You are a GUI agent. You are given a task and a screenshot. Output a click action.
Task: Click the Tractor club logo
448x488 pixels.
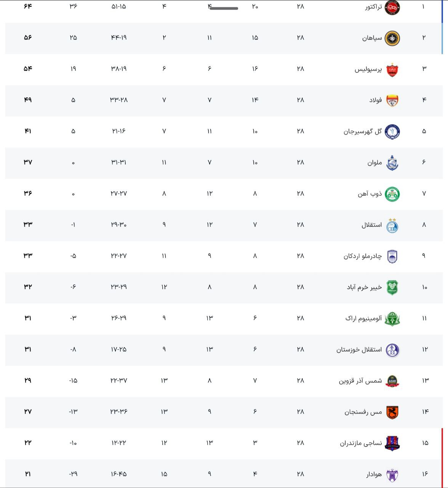click(x=392, y=7)
